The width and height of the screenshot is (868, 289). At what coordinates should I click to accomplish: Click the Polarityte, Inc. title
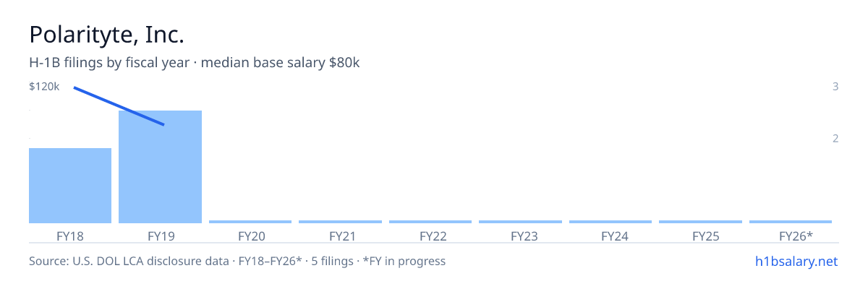pyautogui.click(x=106, y=34)
